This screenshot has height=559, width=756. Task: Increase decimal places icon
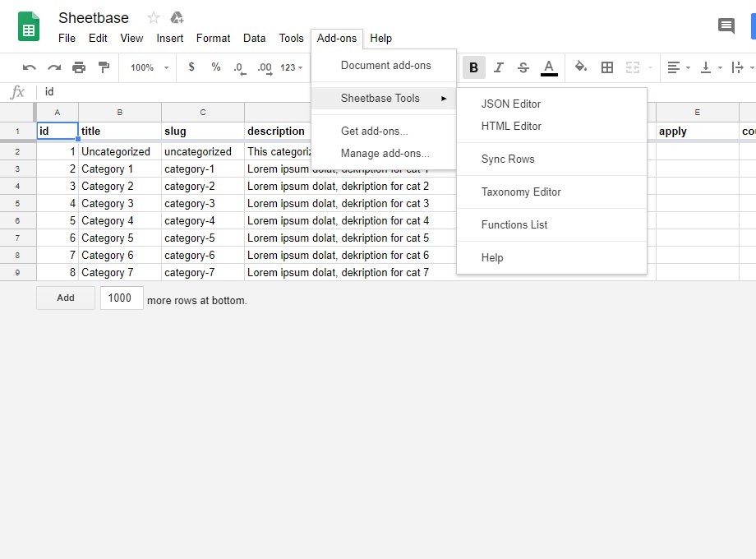tap(265, 68)
